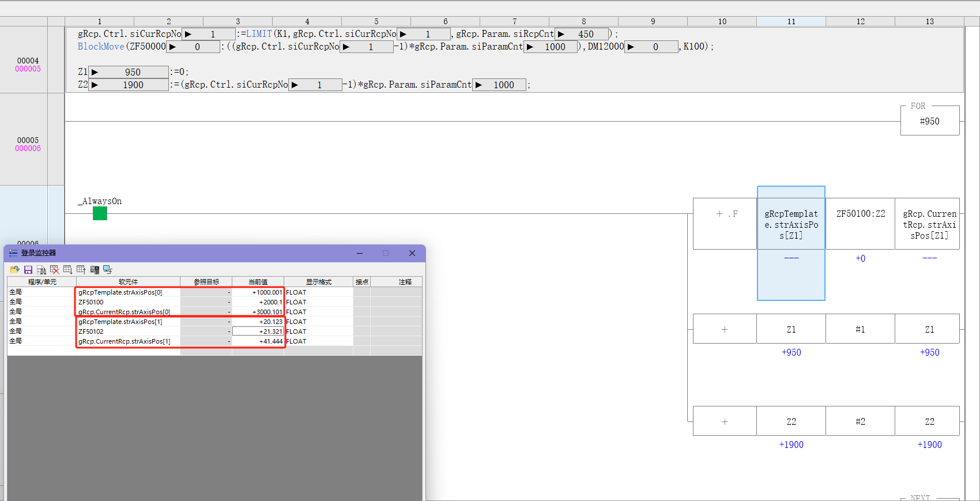Click the 当前值 column header
This screenshot has height=501, width=980.
pyautogui.click(x=258, y=282)
